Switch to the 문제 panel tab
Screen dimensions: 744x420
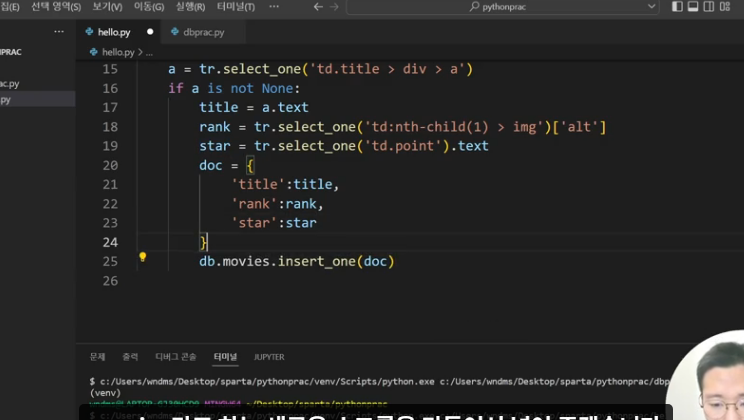(x=98, y=357)
